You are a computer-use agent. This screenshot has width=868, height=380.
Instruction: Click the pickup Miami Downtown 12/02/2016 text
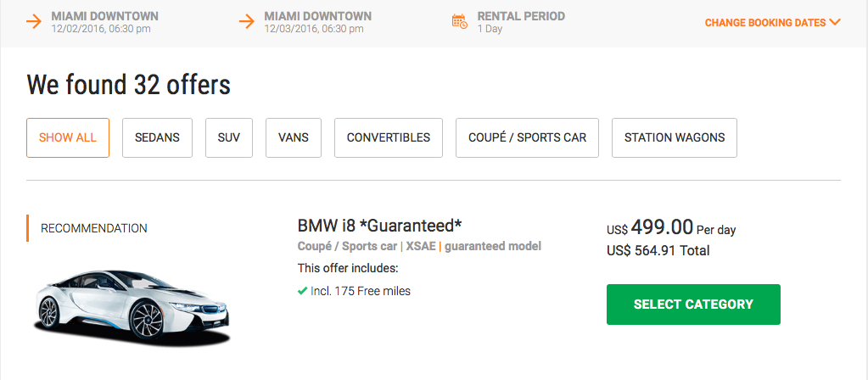(x=104, y=22)
